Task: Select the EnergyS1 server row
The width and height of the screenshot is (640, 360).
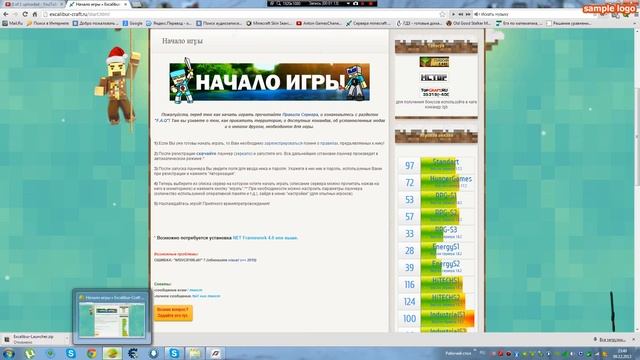Action: (x=436, y=250)
